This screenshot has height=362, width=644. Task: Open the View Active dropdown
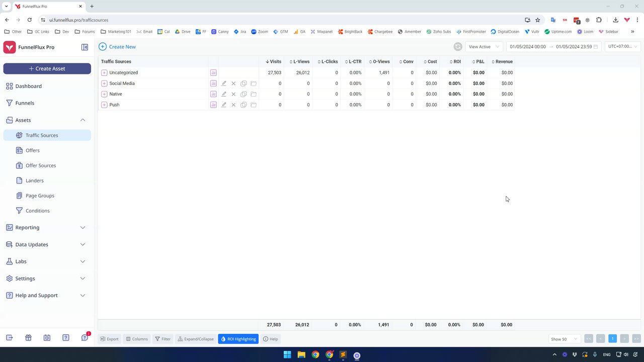pyautogui.click(x=484, y=47)
